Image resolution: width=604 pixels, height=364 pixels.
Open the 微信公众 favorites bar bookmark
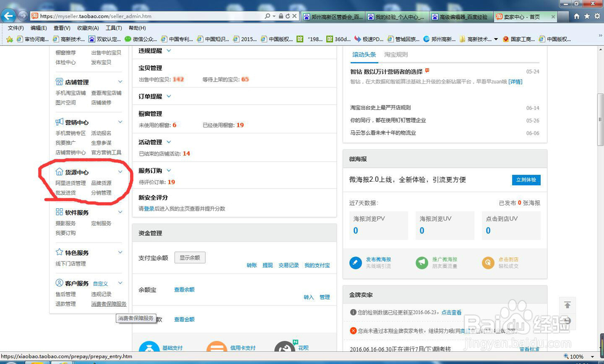coord(141,39)
